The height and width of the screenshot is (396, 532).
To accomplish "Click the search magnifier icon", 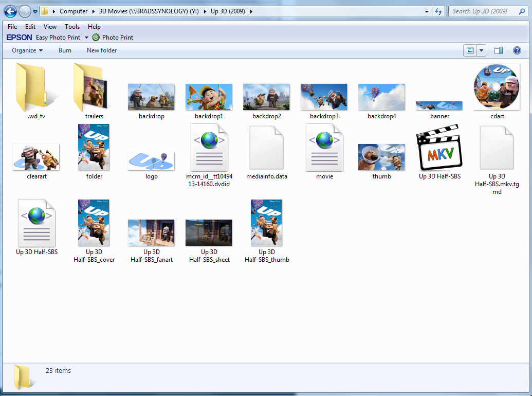I will [522, 11].
